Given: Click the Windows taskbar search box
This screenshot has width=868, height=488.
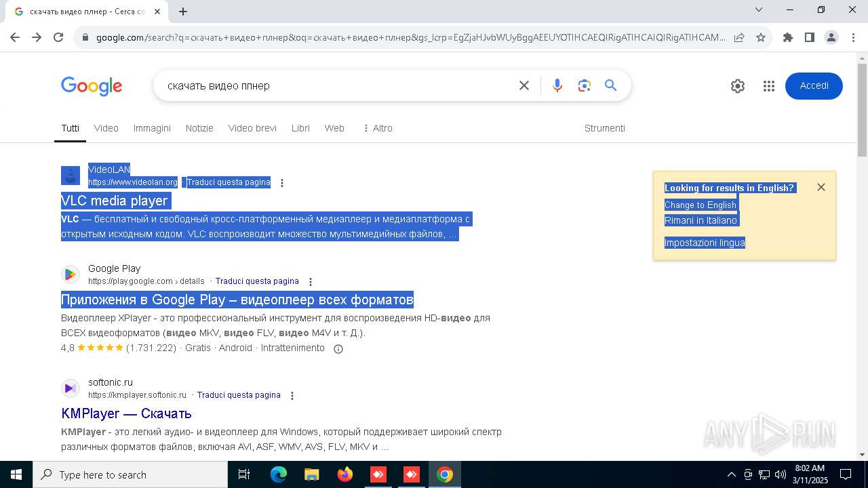Looking at the screenshot, I should click(130, 474).
